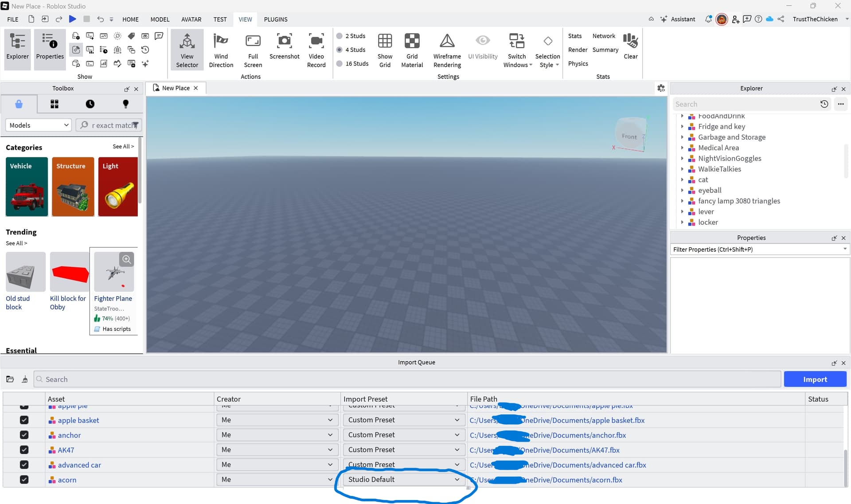
Task: Click the View Selector tool
Action: [187, 49]
